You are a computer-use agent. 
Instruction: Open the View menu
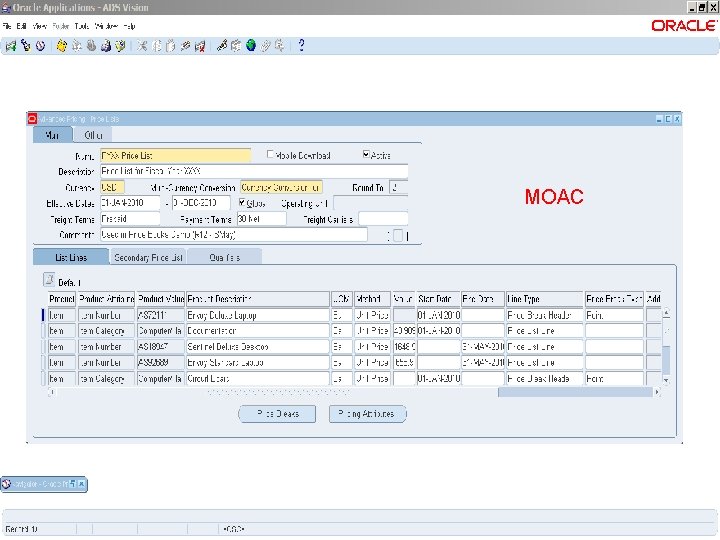point(39,26)
